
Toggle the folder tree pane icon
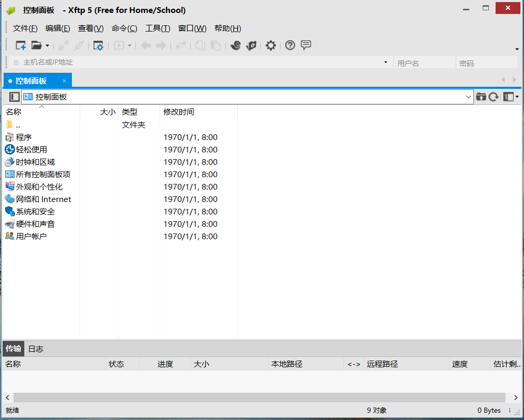point(14,97)
